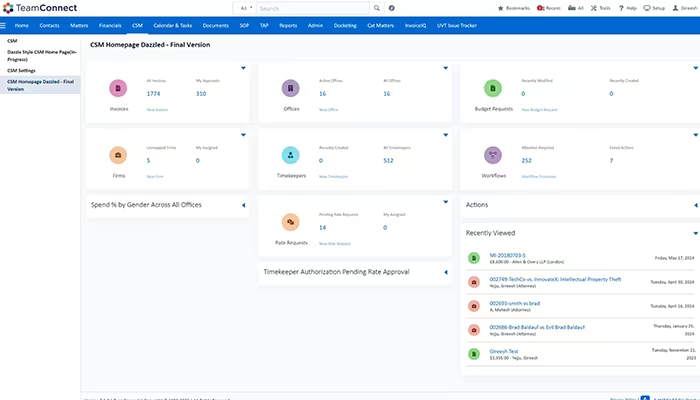The image size is (700, 400).
Task: Collapse the Firms card
Action: tap(243, 135)
